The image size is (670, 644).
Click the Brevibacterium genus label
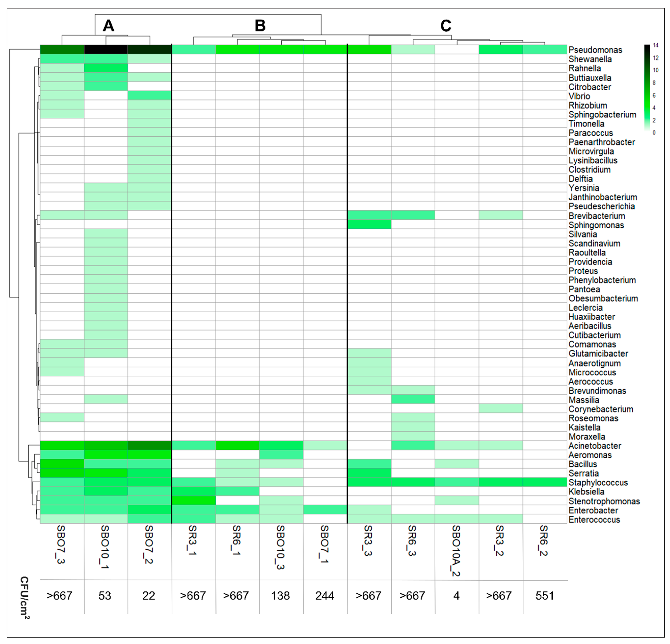(x=596, y=216)
